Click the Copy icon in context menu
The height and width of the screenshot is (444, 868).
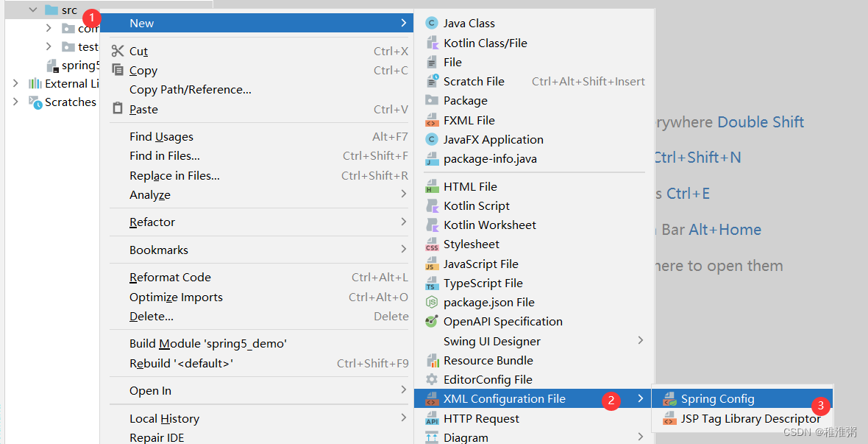pos(118,70)
